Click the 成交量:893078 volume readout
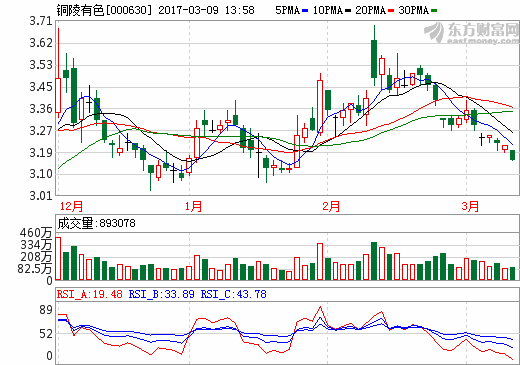This screenshot has height=365, width=520. point(96,223)
